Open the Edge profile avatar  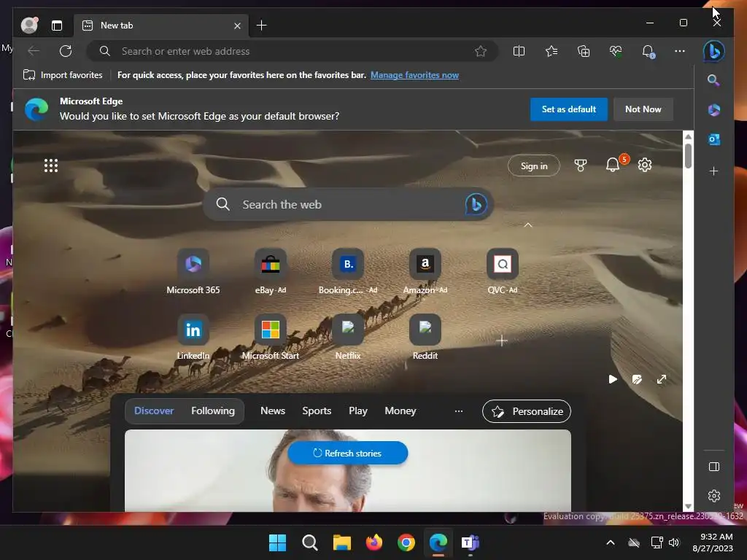(29, 25)
